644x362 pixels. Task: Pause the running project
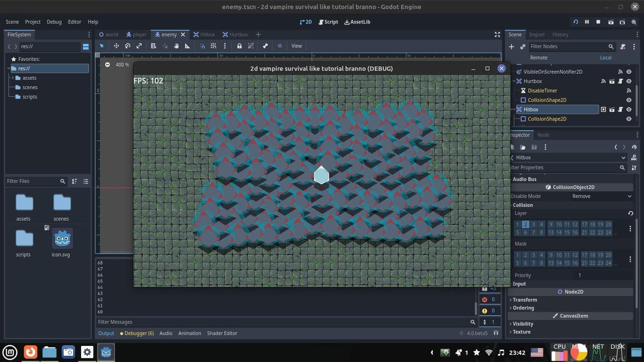tap(587, 22)
